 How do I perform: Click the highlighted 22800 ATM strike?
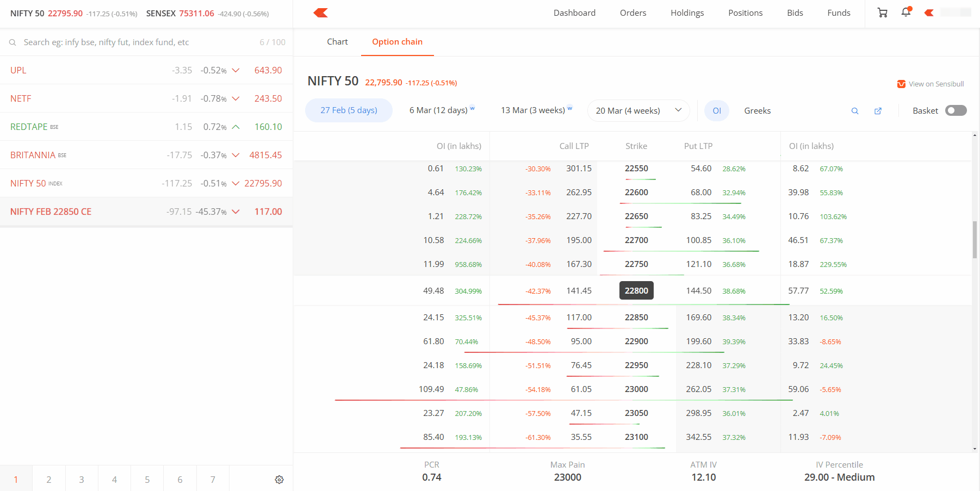tap(636, 291)
